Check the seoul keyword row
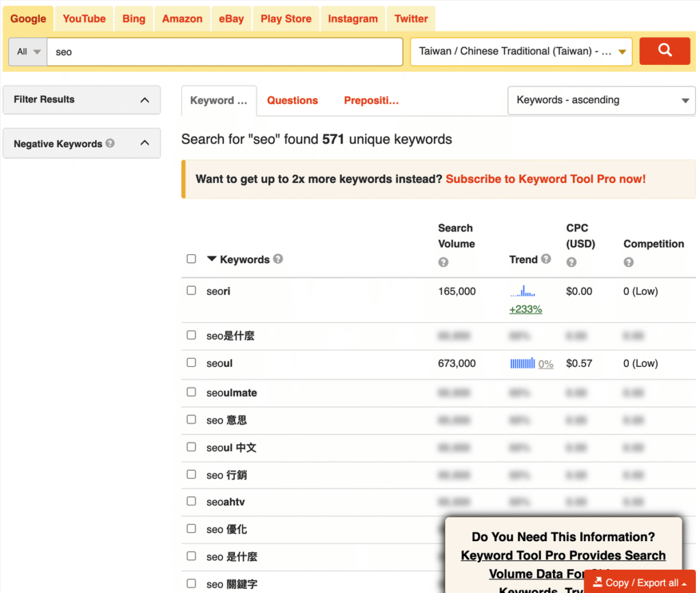 191,363
